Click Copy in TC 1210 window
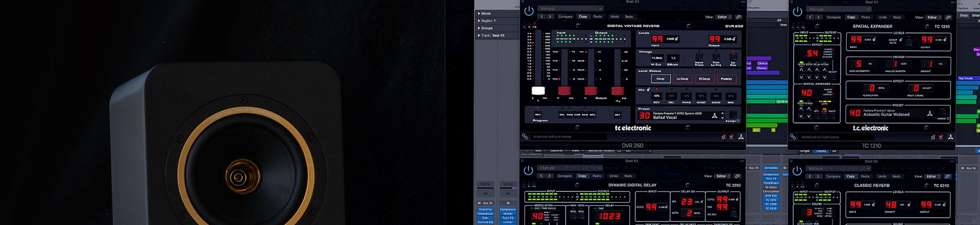Image resolution: width=980 pixels, height=225 pixels. pyautogui.click(x=851, y=17)
